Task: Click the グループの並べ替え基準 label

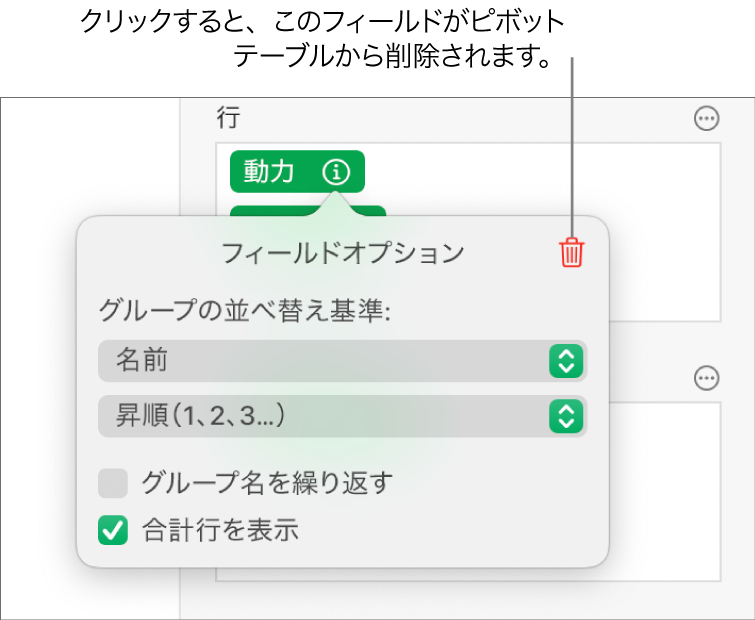Action: [244, 310]
